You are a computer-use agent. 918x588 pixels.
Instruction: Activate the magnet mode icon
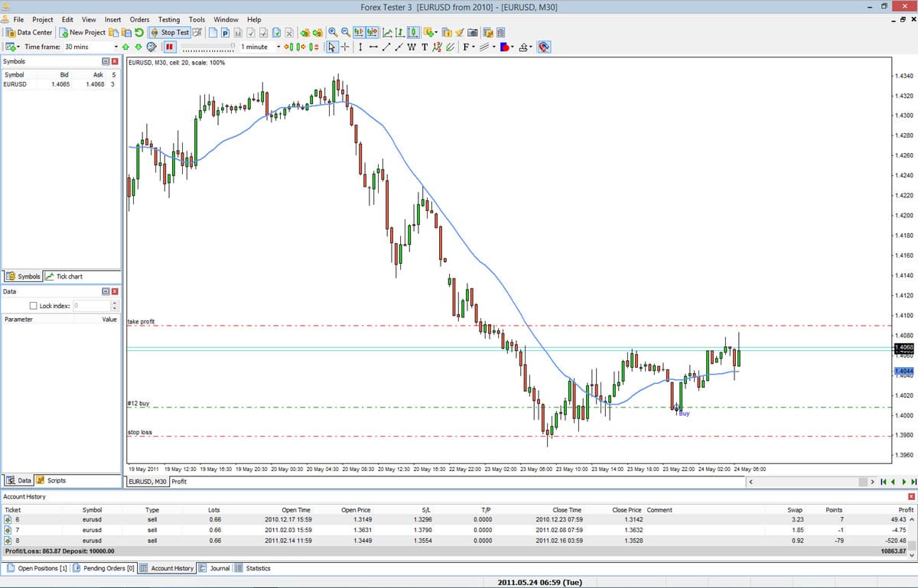544,47
